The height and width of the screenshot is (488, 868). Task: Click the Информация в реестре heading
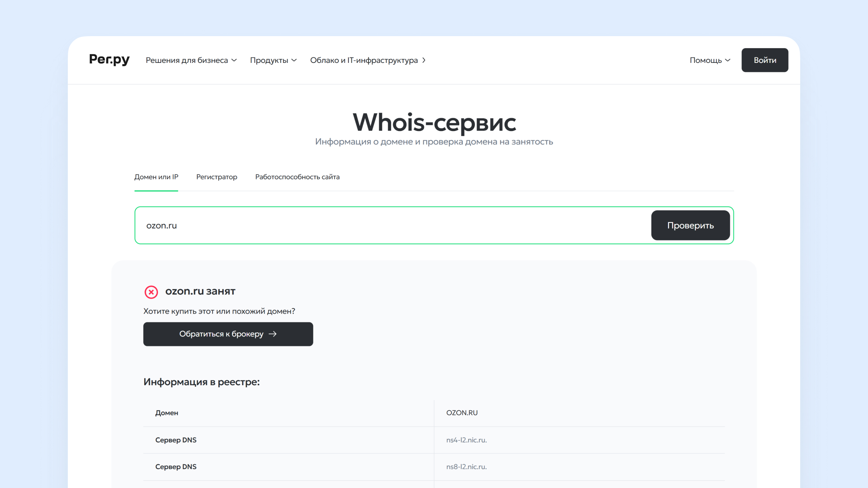point(202,382)
